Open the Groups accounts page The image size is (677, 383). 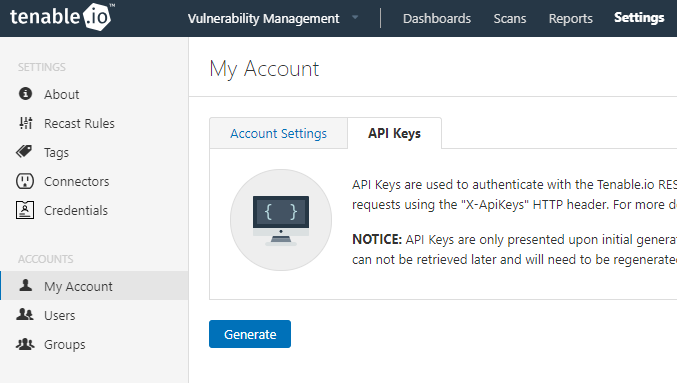(x=65, y=345)
